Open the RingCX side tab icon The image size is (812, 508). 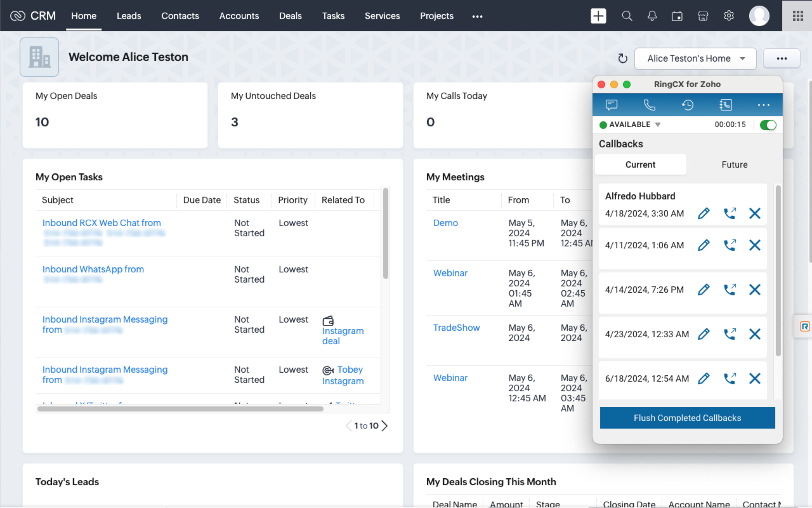[x=804, y=326]
